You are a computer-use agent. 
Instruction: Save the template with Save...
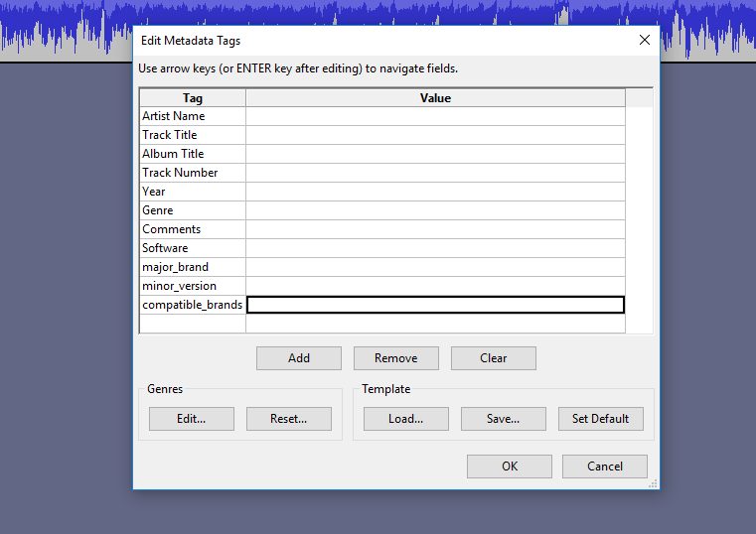504,419
